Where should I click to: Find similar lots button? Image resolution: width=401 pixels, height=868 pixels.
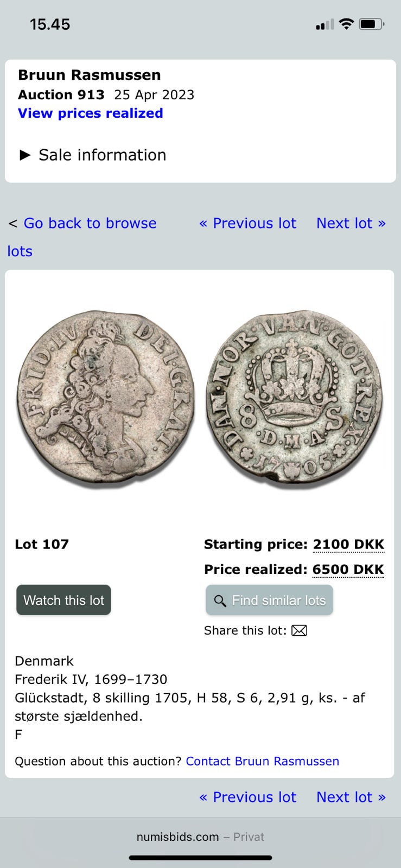click(269, 600)
